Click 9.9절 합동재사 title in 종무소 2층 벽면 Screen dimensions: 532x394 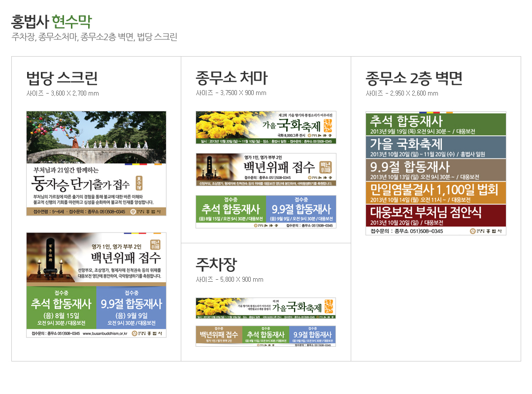click(x=410, y=166)
